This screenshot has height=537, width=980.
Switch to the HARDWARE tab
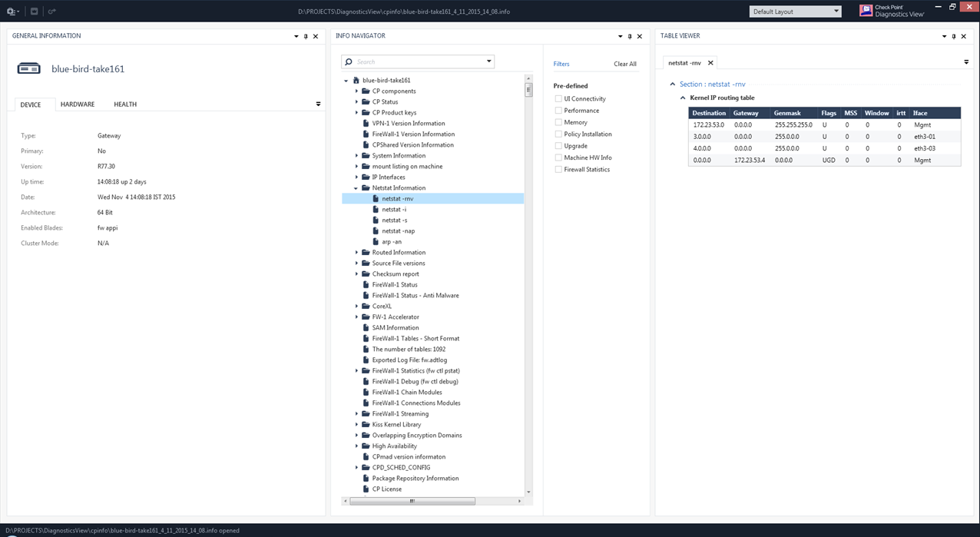tap(78, 104)
